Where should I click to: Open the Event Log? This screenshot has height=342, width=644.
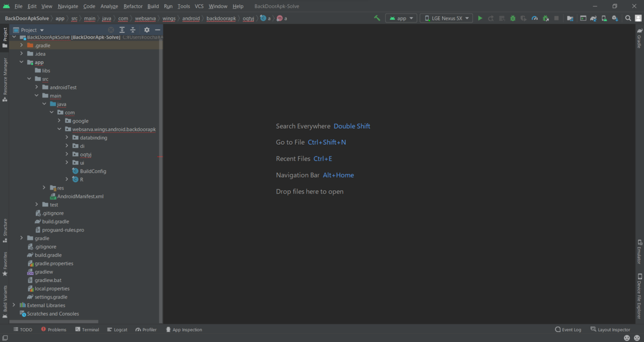click(x=568, y=330)
